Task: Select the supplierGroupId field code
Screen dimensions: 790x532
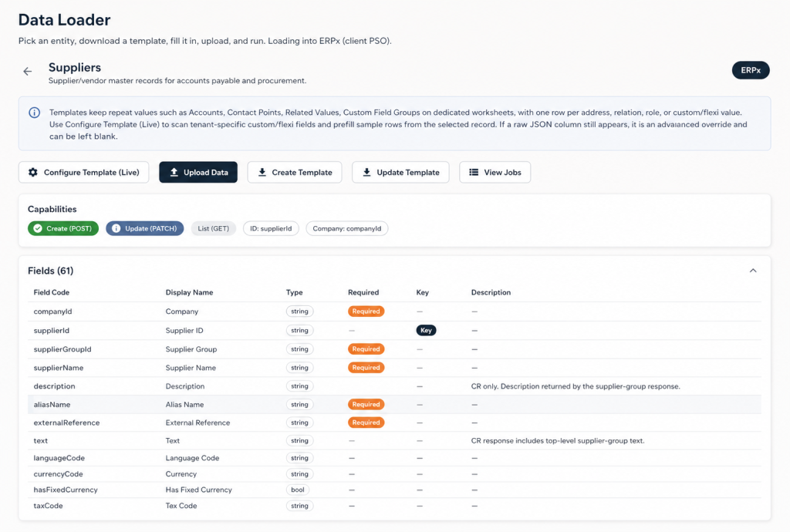Action: tap(62, 349)
